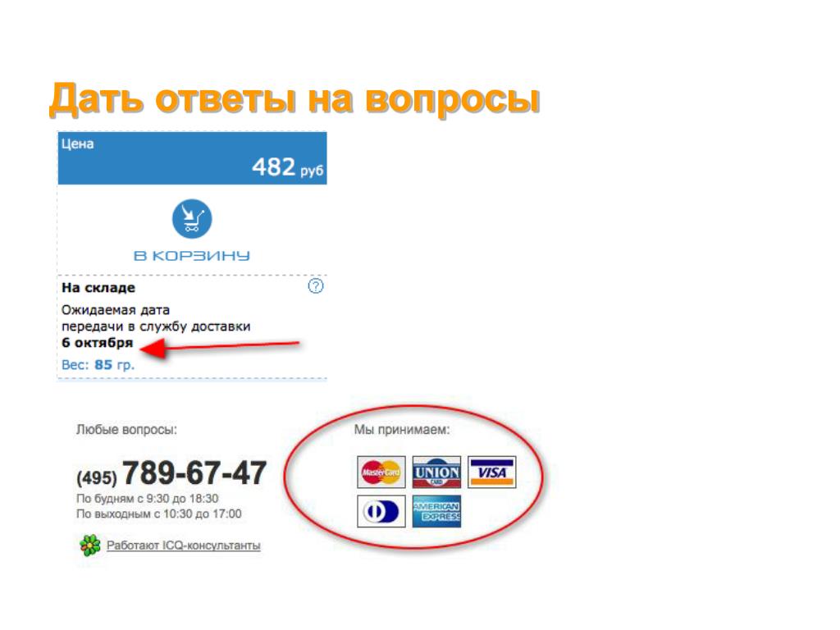This screenshot has height=630, width=840.
Task: Click the weekday hours text line
Action: tap(148, 499)
